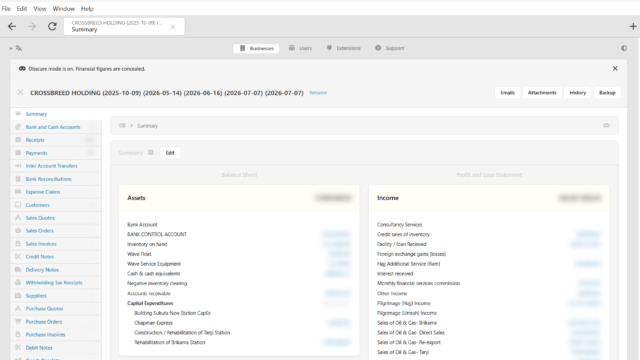
Task: Open a new tab with plus icon
Action: tap(633, 27)
